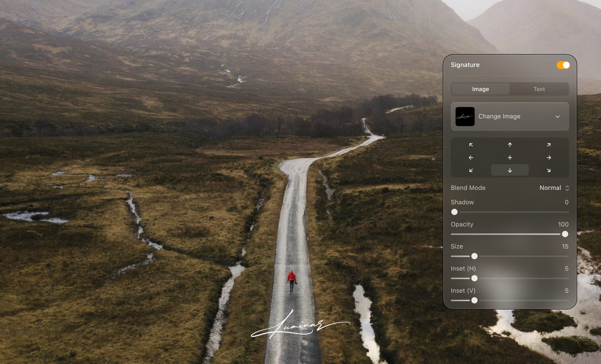Click the Size slider handle
This screenshot has height=364, width=601.
[x=474, y=256]
